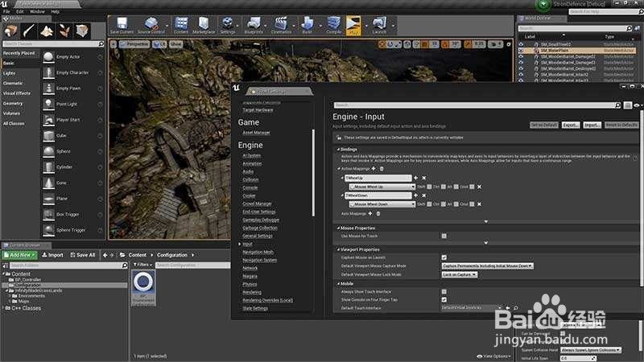644x362 pixels.
Task: Click TWheelDown action name field
Action: tap(378, 195)
